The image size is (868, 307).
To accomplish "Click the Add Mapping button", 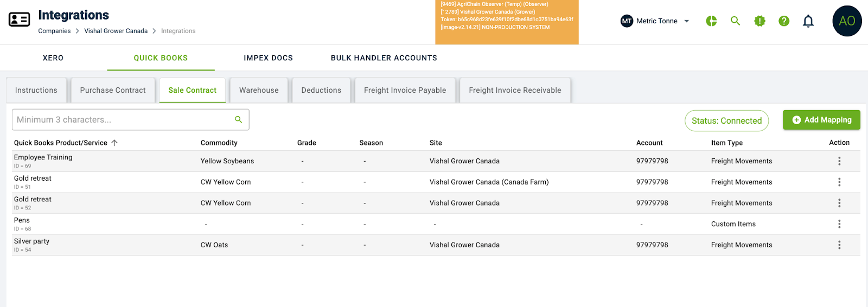I will [x=821, y=120].
